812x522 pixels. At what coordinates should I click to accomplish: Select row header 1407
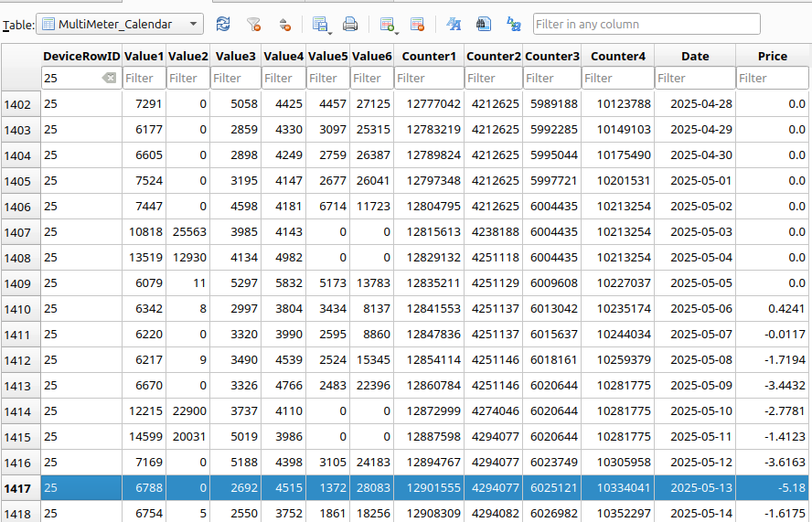pyautogui.click(x=21, y=232)
